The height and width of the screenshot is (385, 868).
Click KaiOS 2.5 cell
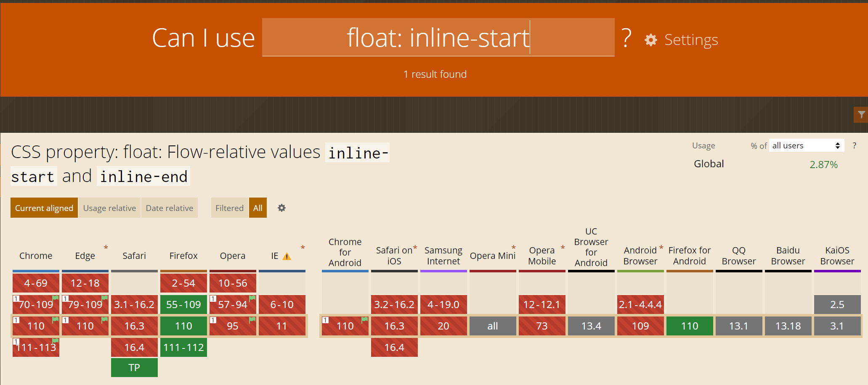837,304
